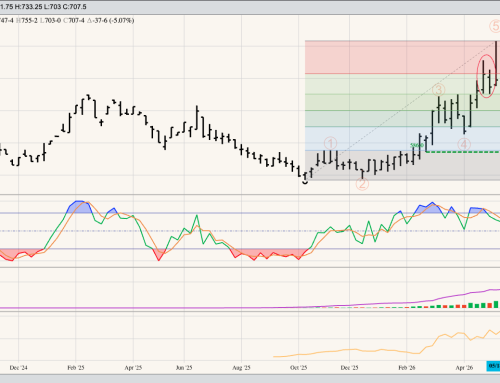Click the Feb '25 date label

[x=76, y=368]
